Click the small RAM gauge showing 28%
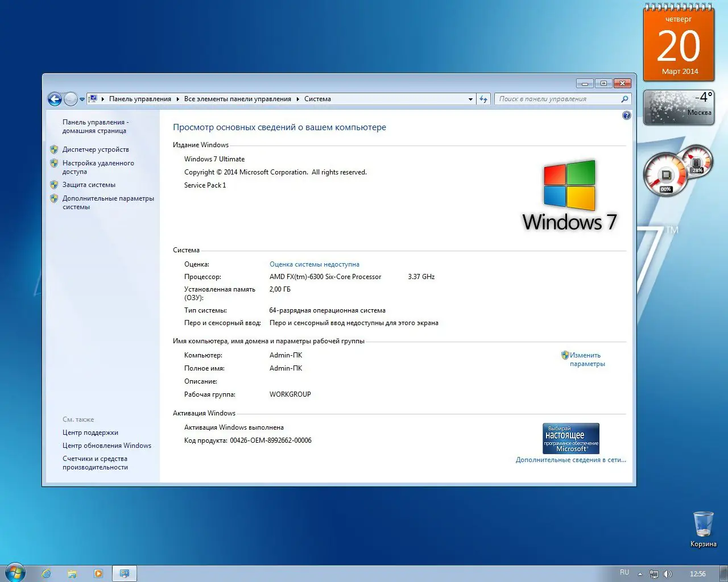728x582 pixels. coord(697,161)
